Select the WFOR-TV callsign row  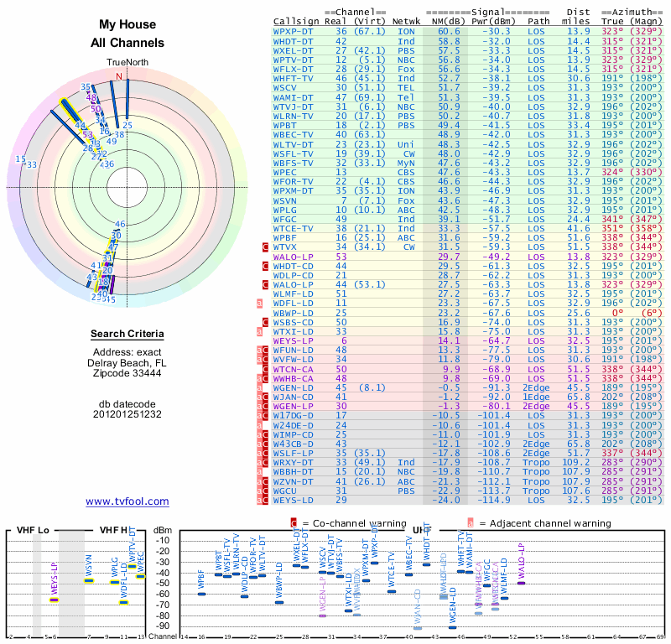pyautogui.click(x=293, y=182)
